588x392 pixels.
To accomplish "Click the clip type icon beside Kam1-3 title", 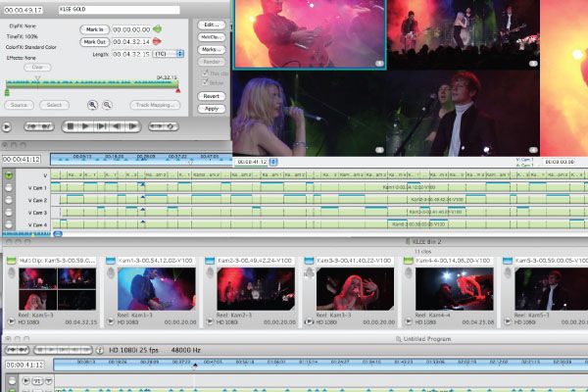I will point(110,261).
